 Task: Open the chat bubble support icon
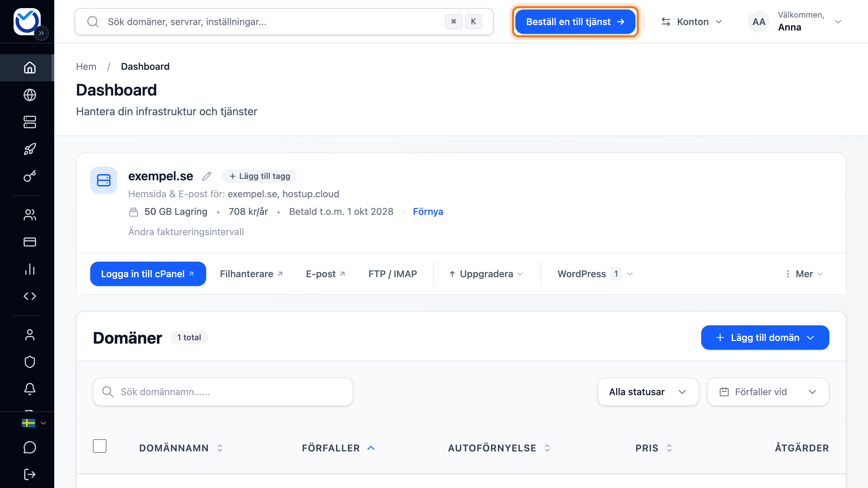30,447
